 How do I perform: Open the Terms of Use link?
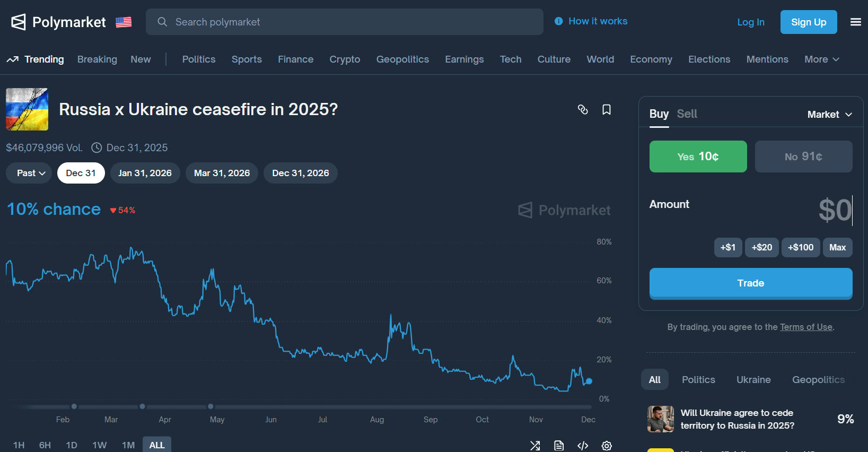coord(806,327)
